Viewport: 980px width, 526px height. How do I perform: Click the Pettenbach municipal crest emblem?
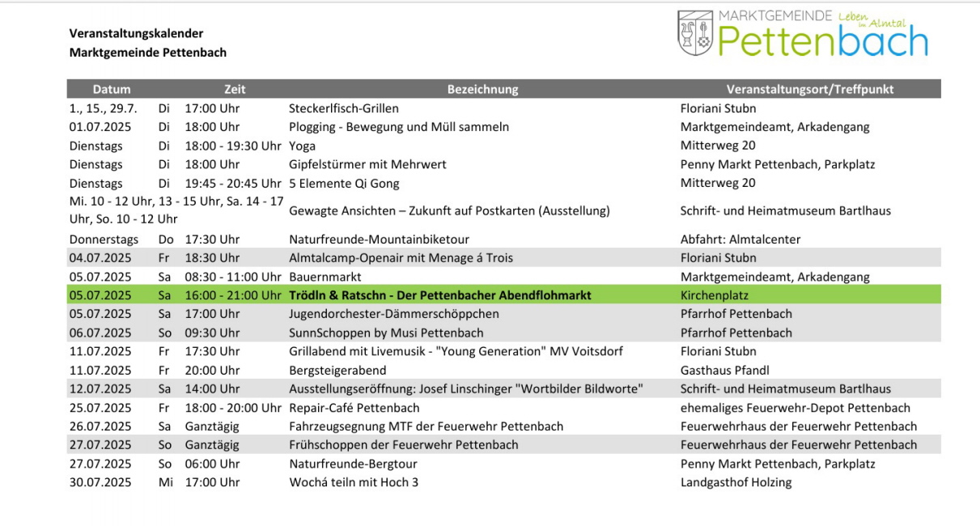point(695,32)
